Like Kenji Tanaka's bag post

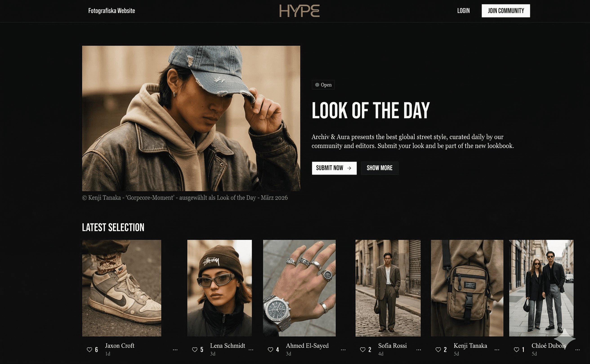point(438,350)
